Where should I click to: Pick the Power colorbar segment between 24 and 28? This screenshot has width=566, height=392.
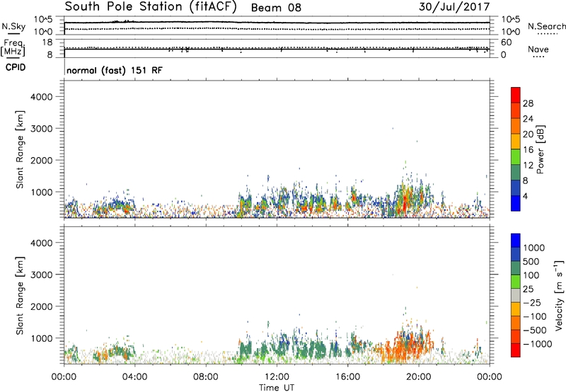516,110
